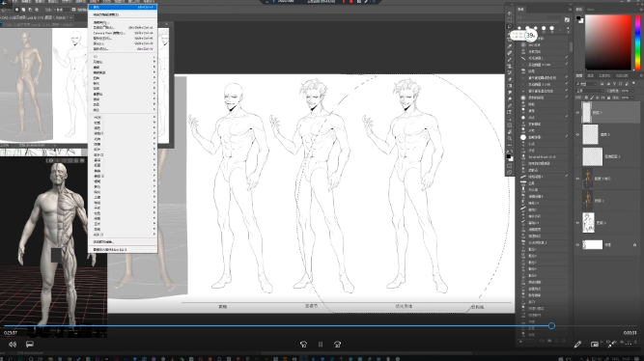
Task: Select the Rectangular Marquee tool
Action: [x=510, y=19]
